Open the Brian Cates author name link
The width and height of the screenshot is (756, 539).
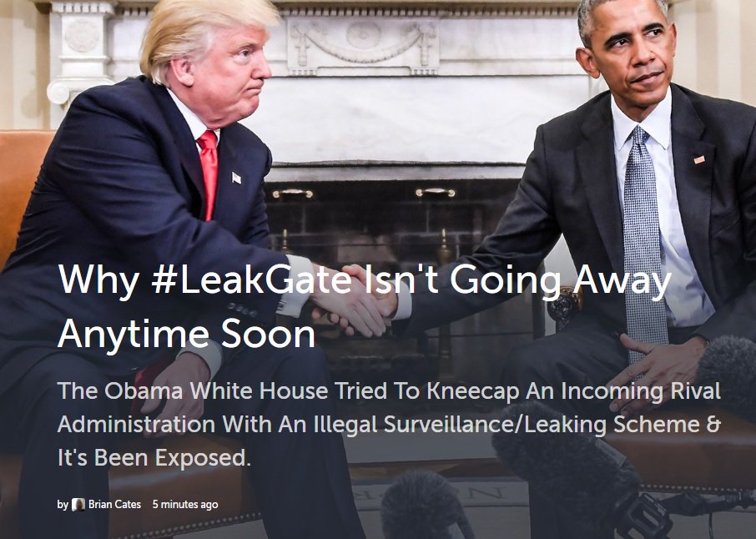pyautogui.click(x=115, y=504)
